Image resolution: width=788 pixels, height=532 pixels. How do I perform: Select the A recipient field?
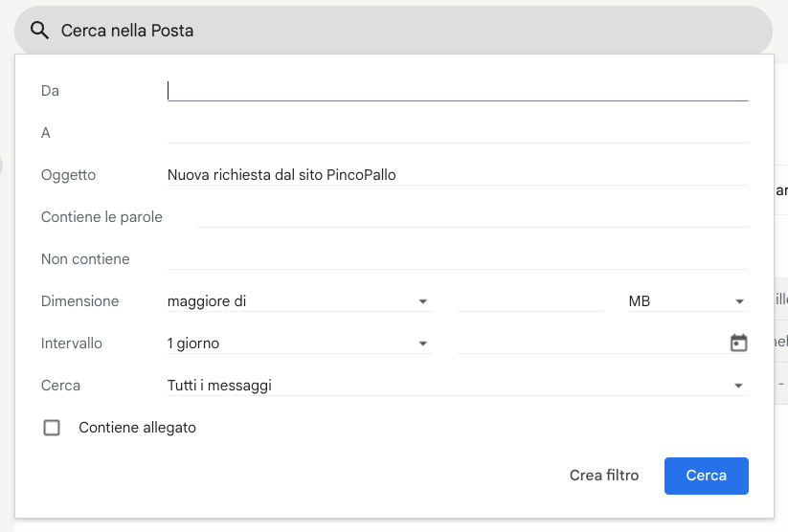pyautogui.click(x=458, y=133)
